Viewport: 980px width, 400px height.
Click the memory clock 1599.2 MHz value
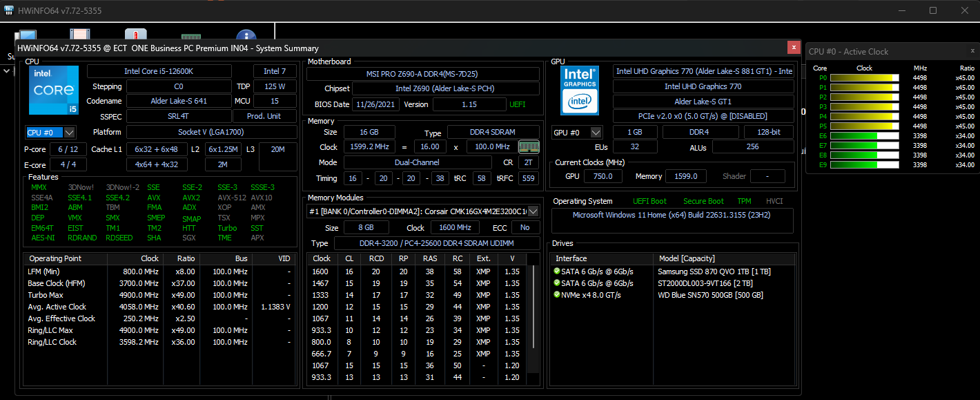click(369, 147)
